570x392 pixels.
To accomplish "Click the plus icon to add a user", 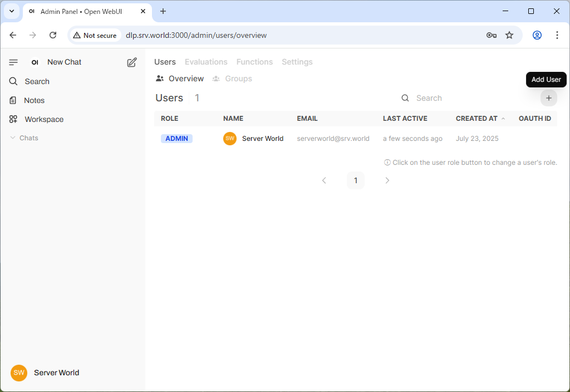I will tap(549, 98).
